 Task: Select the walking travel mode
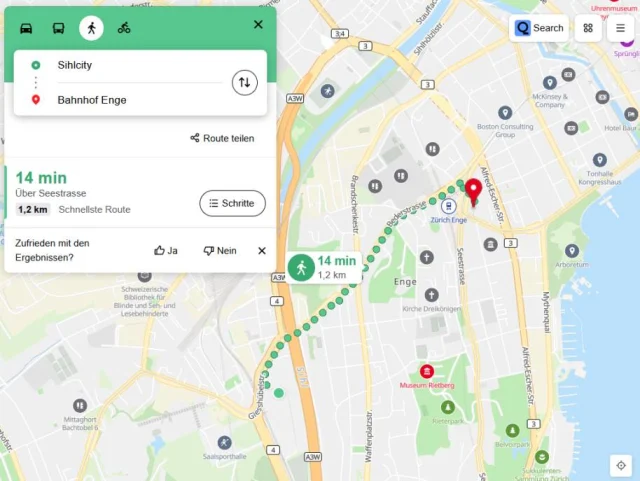point(91,28)
